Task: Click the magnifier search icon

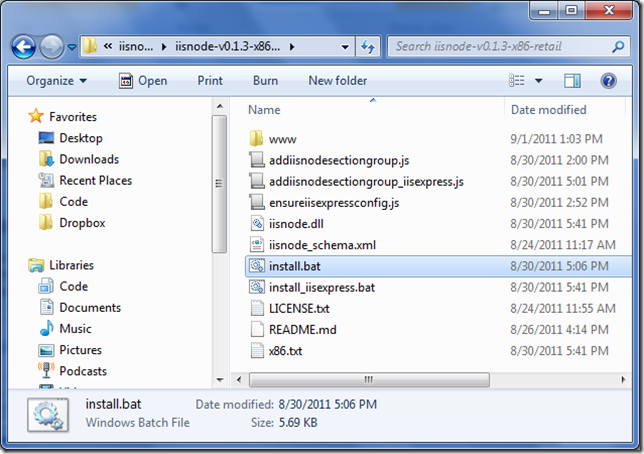Action: coord(618,46)
